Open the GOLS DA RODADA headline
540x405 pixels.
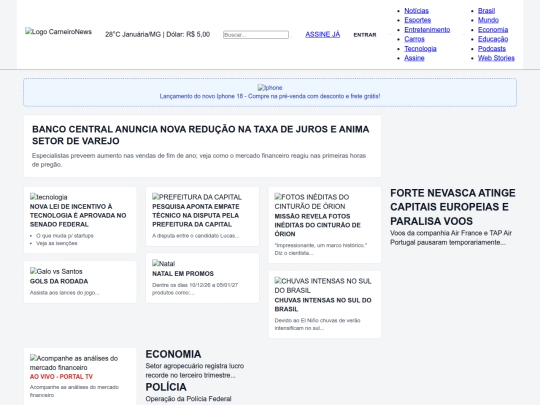click(59, 281)
